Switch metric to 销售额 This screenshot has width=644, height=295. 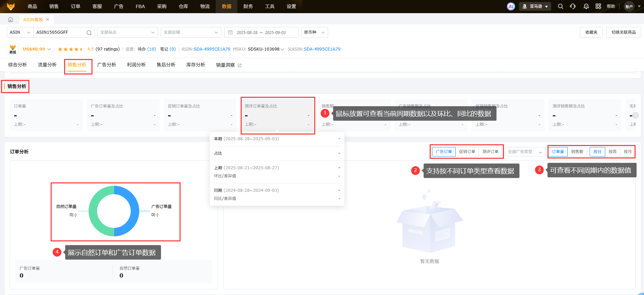[577, 152]
